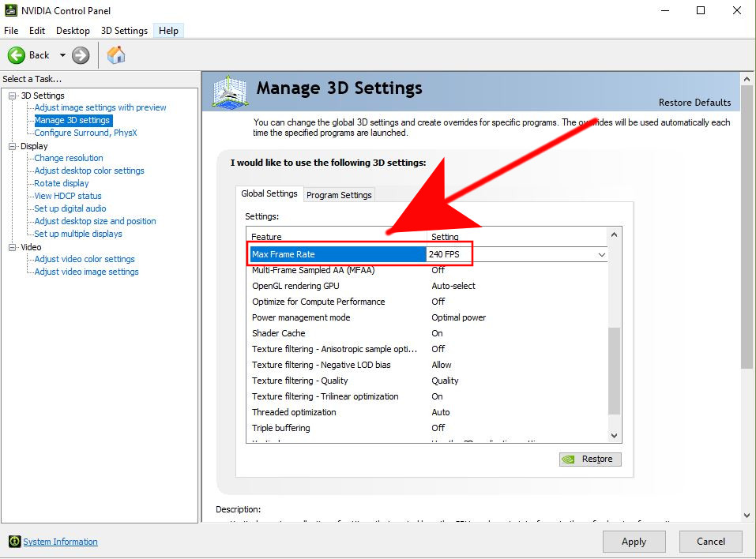This screenshot has width=756, height=559.
Task: Open Change resolution task
Action: (x=69, y=158)
